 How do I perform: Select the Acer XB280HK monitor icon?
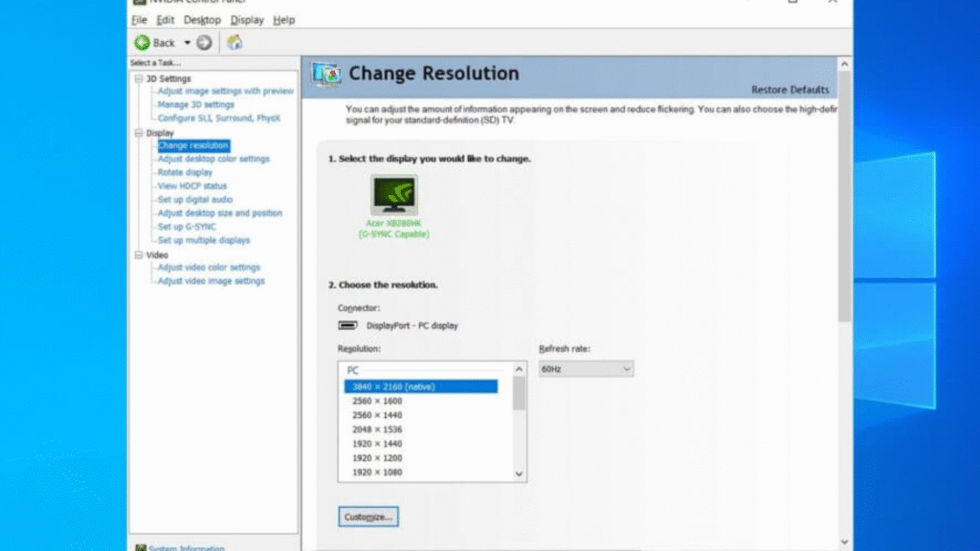coord(393,195)
